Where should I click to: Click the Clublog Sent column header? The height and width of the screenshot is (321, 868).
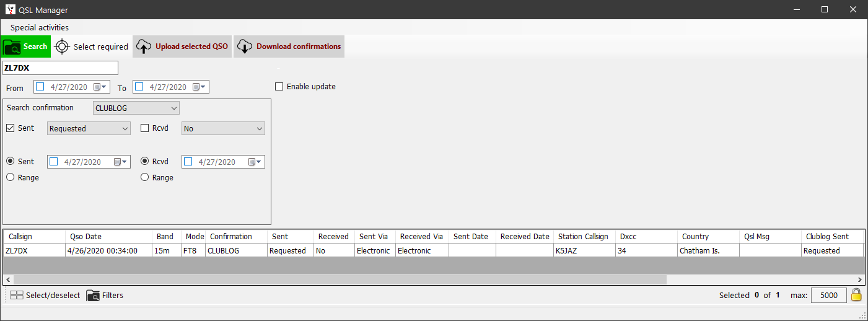click(832, 236)
